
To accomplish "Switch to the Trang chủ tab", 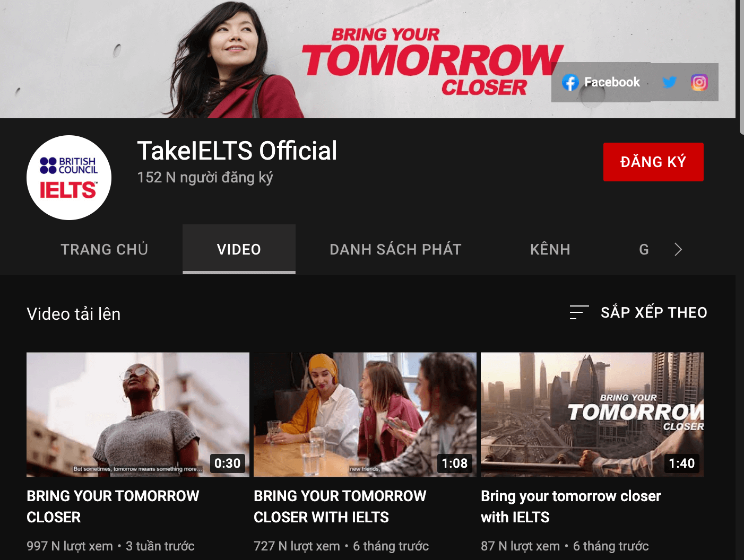I will point(104,249).
